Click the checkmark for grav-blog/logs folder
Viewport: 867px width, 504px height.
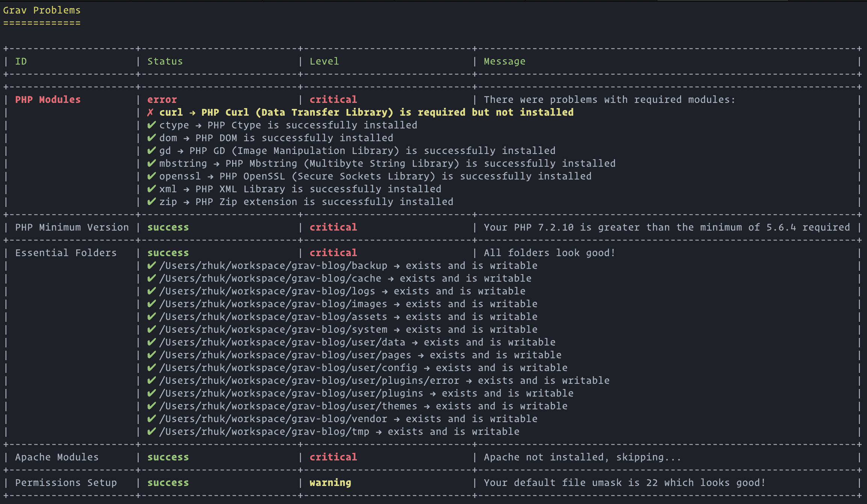151,291
